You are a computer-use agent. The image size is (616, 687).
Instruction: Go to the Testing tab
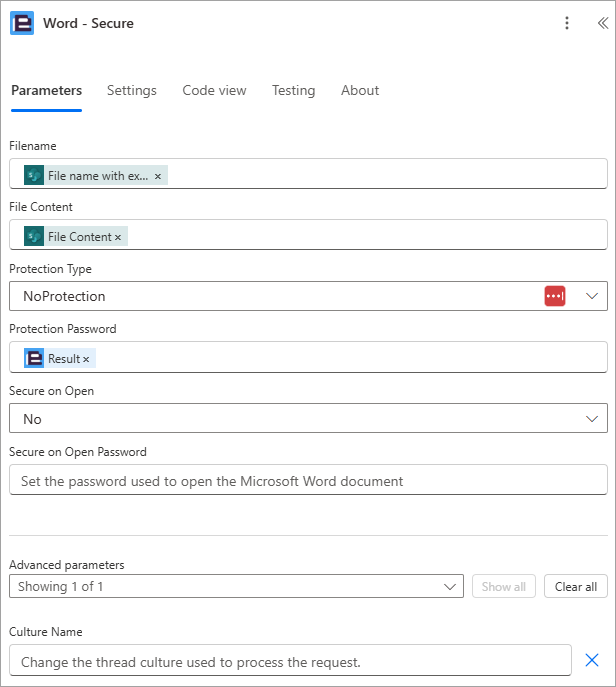click(x=294, y=90)
